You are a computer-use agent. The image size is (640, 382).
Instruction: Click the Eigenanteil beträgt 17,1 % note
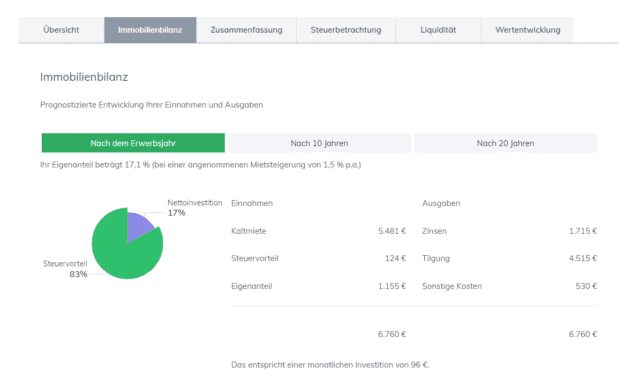200,165
